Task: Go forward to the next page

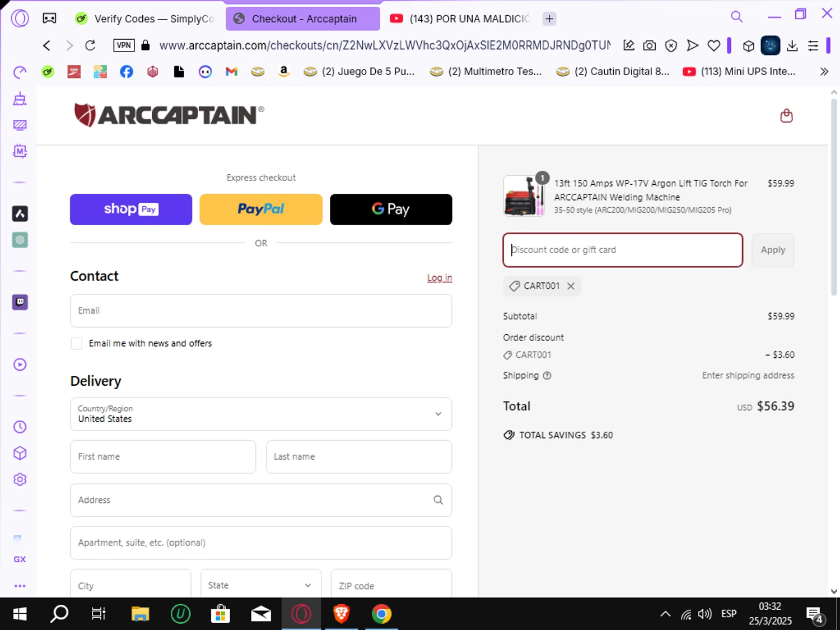Action: point(69,45)
